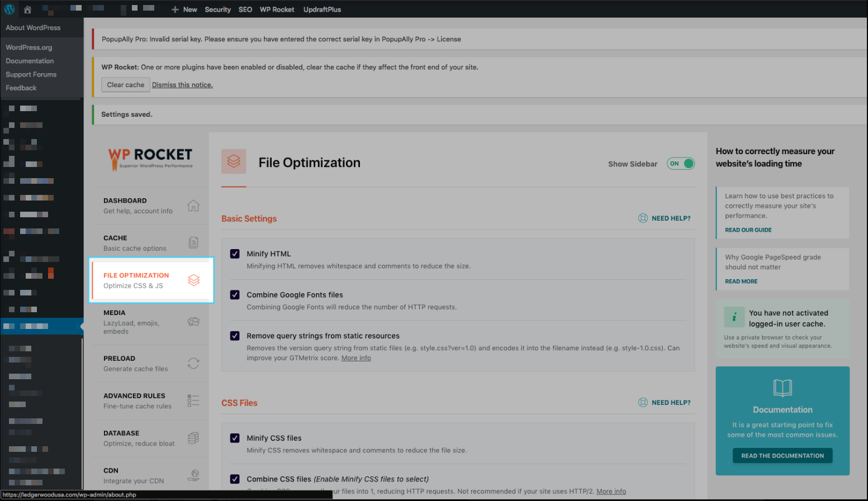This screenshot has height=501, width=868.
Task: Click Read Our Guide link
Action: pyautogui.click(x=748, y=230)
